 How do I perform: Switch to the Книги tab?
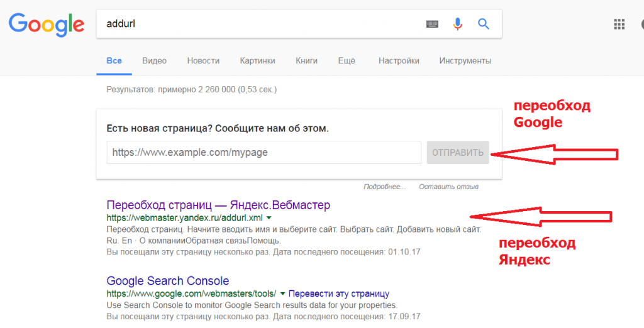coord(306,61)
